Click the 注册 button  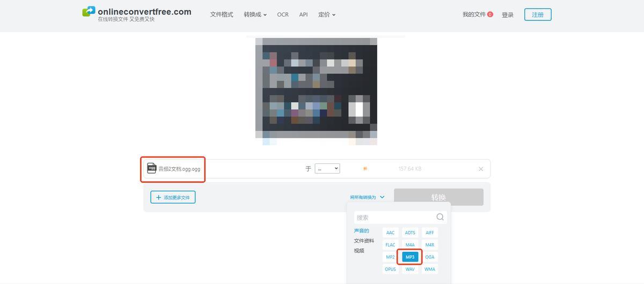pos(537,14)
